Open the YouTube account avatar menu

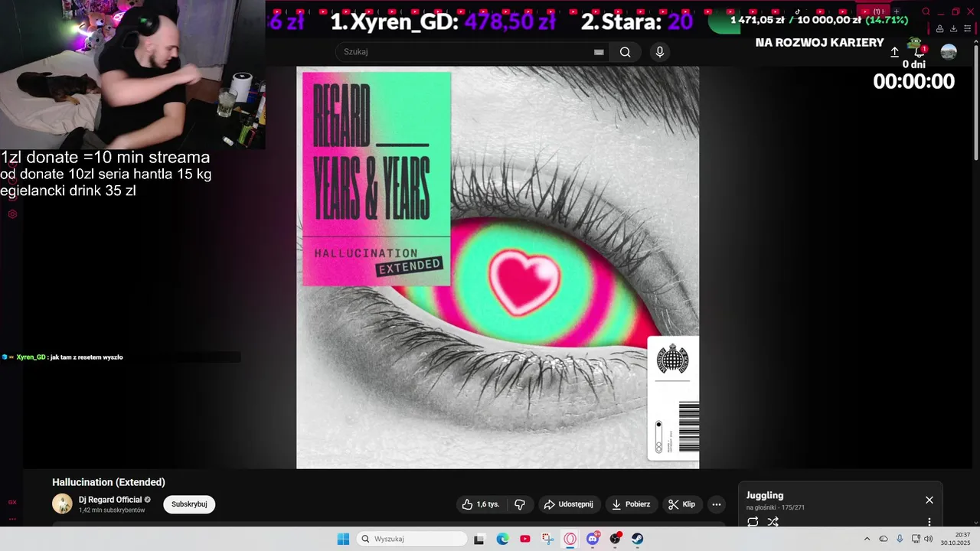coord(949,52)
